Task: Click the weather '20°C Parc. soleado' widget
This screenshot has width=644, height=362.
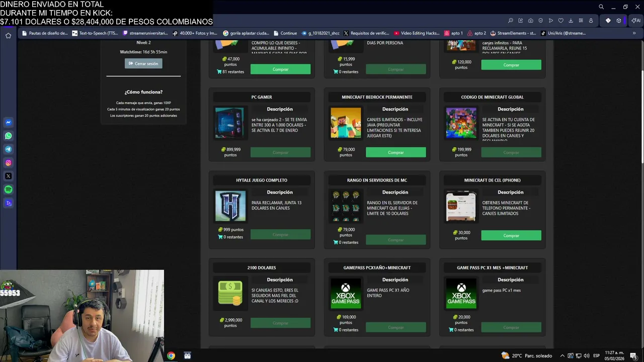Action: pyautogui.click(x=527, y=355)
